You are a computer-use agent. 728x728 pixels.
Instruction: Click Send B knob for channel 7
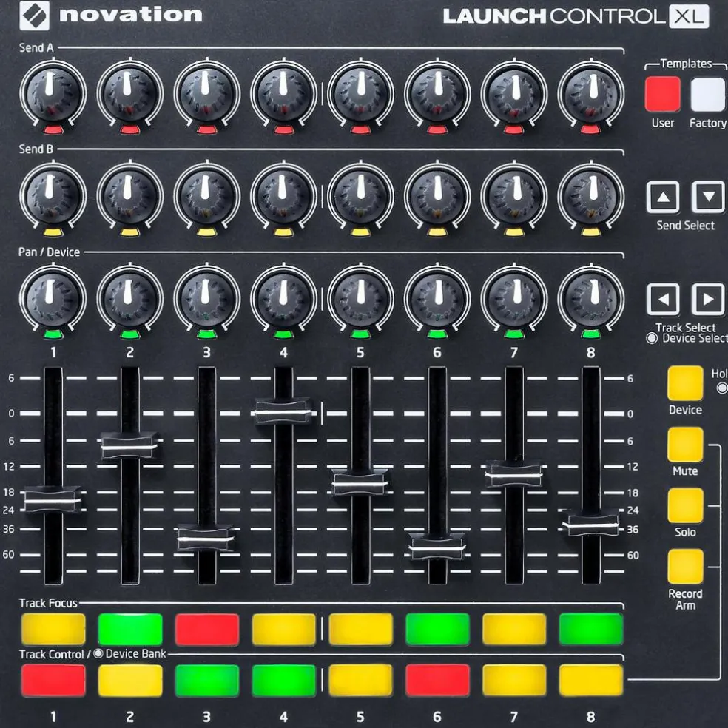[514, 196]
